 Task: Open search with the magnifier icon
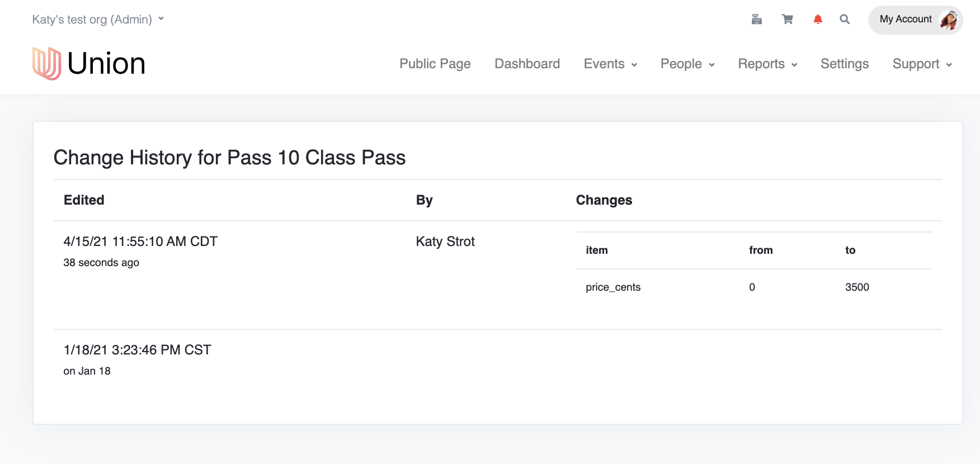click(x=845, y=20)
